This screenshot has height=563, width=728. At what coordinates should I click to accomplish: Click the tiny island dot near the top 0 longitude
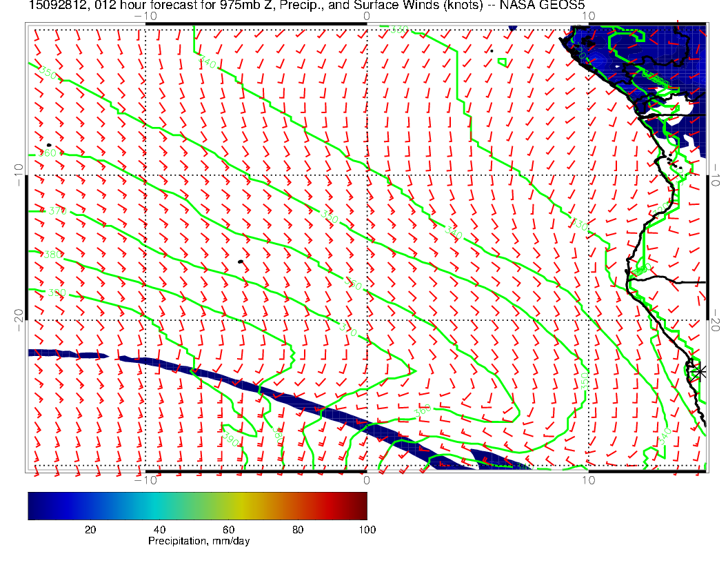492,50
